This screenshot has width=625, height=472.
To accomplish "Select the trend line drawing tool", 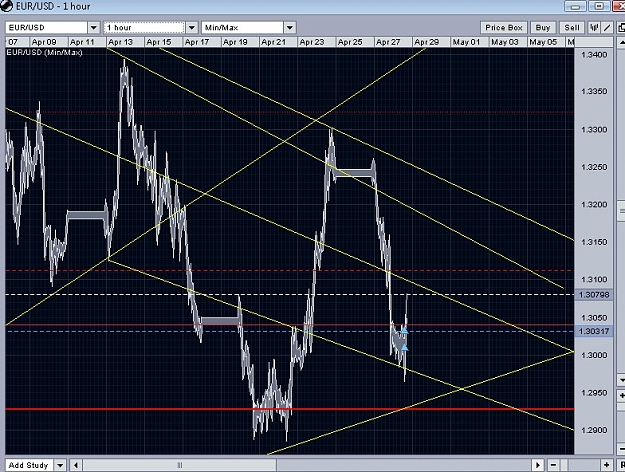I will click(x=607, y=28).
